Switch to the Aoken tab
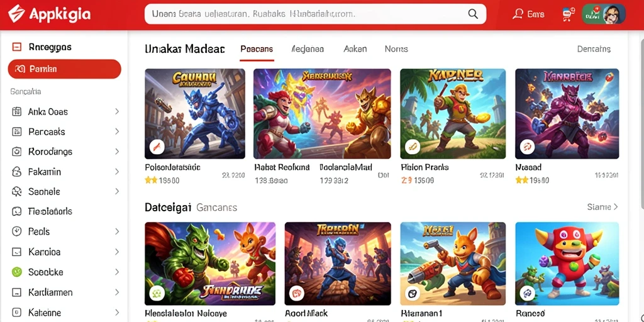This screenshot has height=322, width=644. pos(355,49)
